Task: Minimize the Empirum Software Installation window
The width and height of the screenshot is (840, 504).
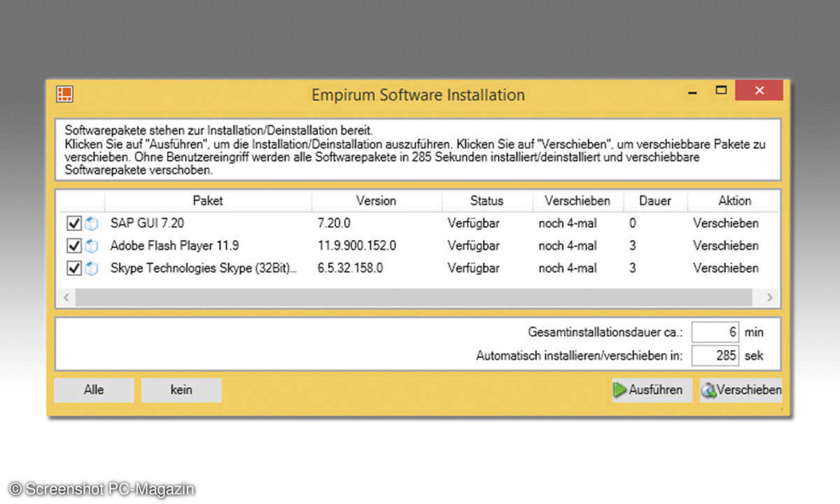Action: point(692,91)
